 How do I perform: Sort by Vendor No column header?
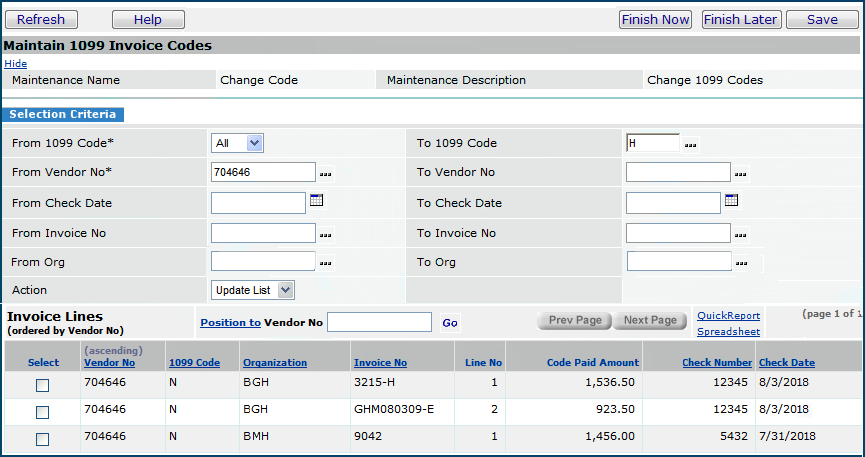(x=109, y=363)
